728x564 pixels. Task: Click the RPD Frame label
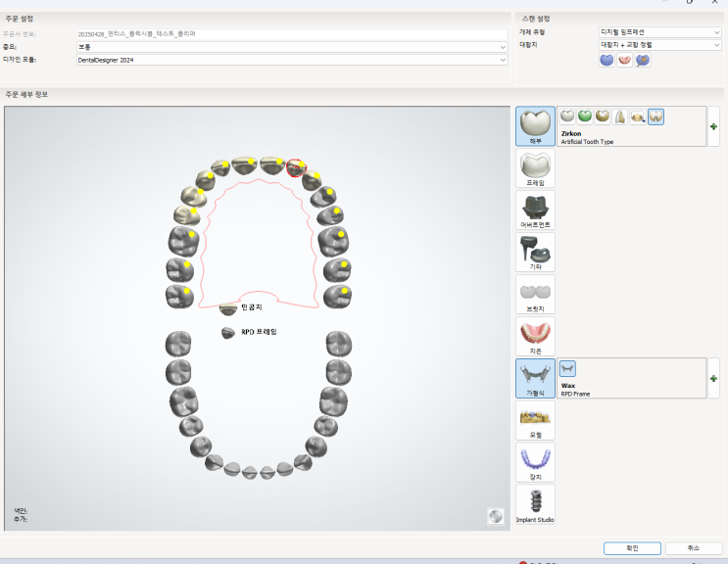pos(575,394)
